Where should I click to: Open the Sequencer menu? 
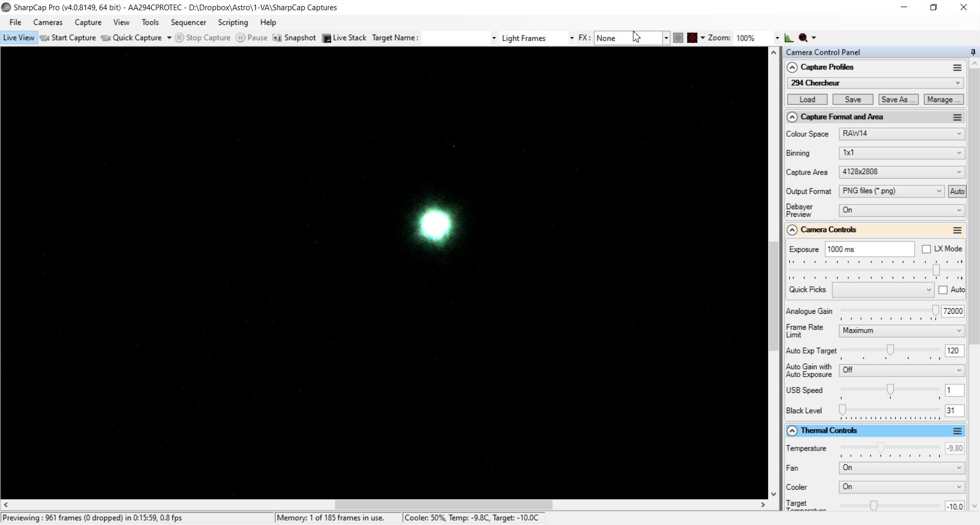click(188, 22)
